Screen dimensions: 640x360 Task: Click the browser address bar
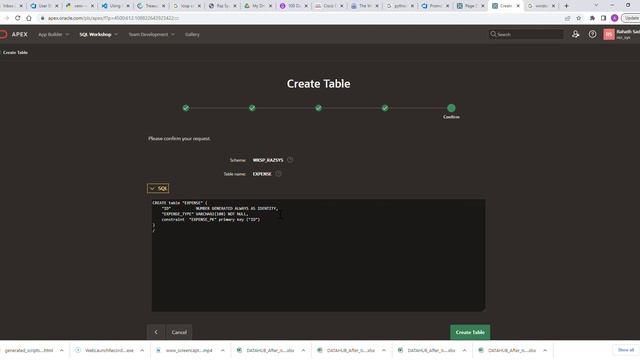300,18
